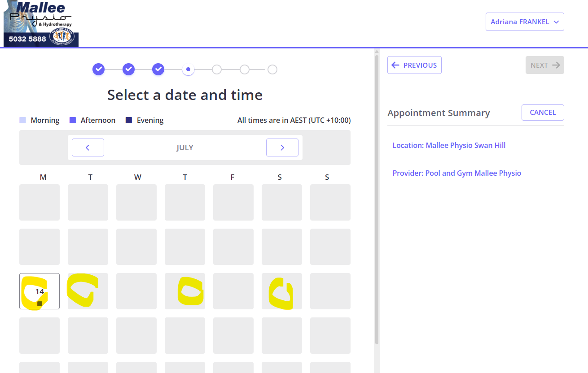Click the Evening legend color swatch
The width and height of the screenshot is (588, 373).
129,120
